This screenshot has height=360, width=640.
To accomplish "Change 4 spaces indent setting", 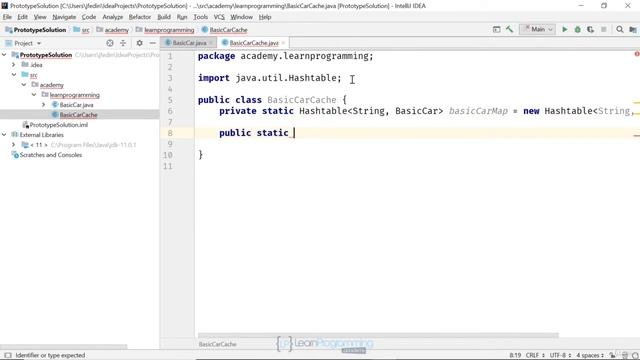I will click(x=590, y=355).
